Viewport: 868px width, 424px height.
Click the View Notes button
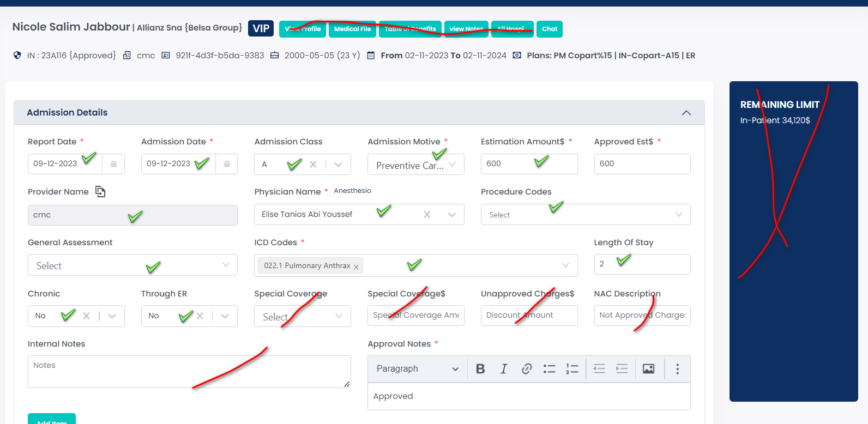coord(466,29)
